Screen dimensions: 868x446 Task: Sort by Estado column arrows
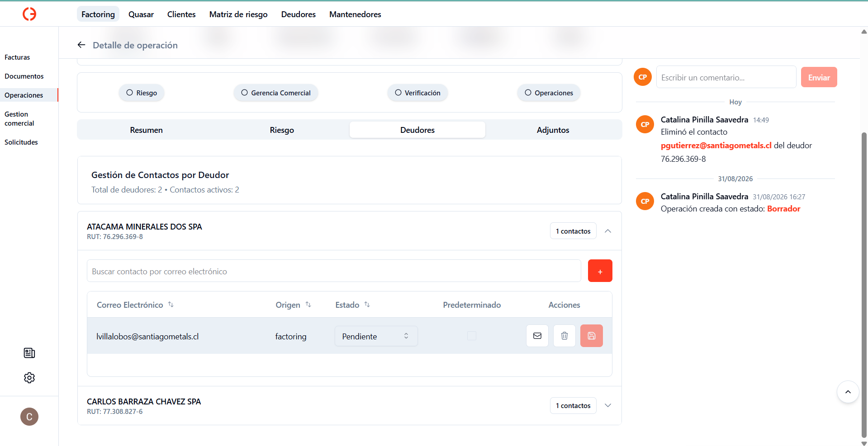(367, 305)
